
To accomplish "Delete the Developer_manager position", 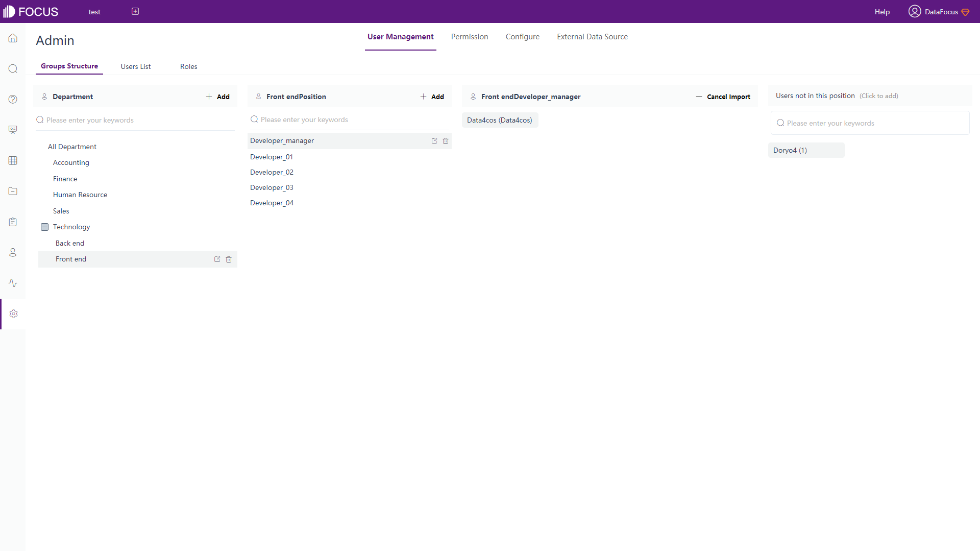I will point(446,141).
